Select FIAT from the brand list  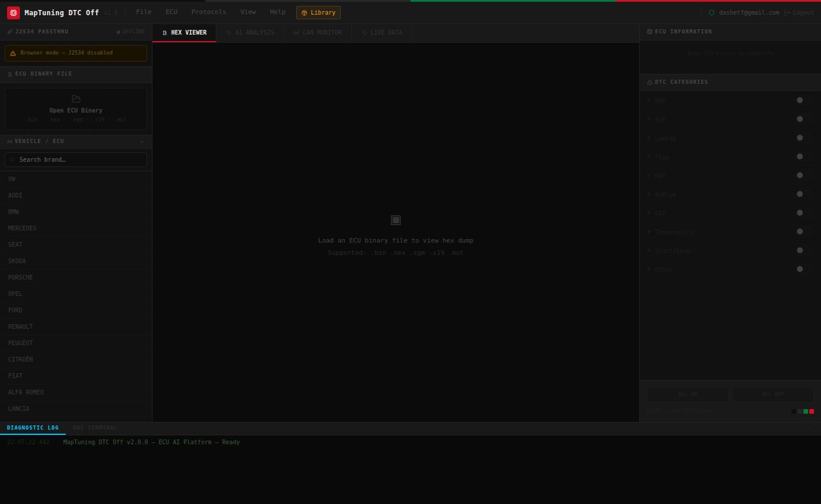coord(76,376)
